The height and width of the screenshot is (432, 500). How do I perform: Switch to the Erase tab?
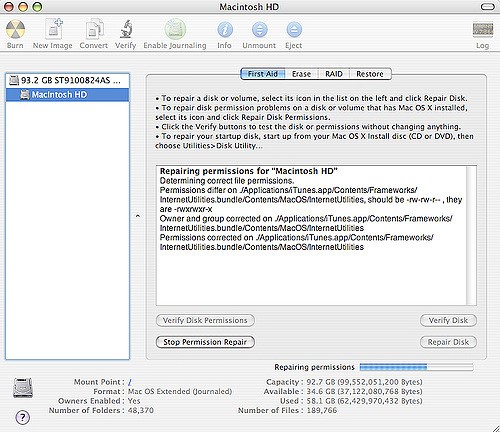pos(301,74)
